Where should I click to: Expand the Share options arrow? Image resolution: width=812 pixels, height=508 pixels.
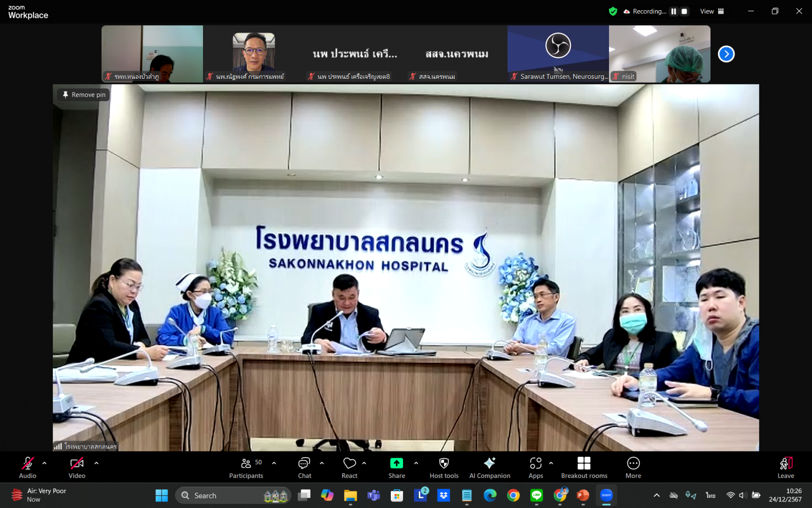(x=416, y=463)
